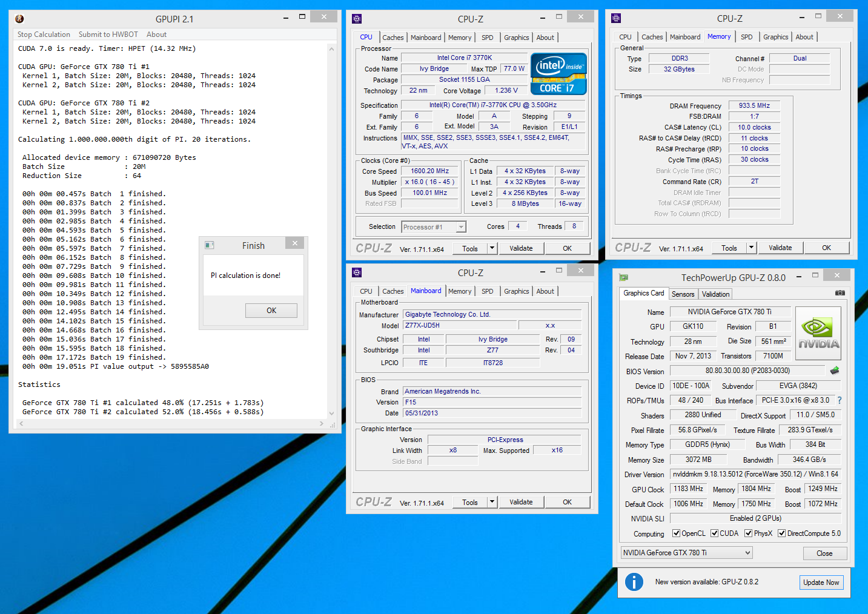Click Tools button in CPU-Z Memory window
Screen dimensions: 868x614
729,248
